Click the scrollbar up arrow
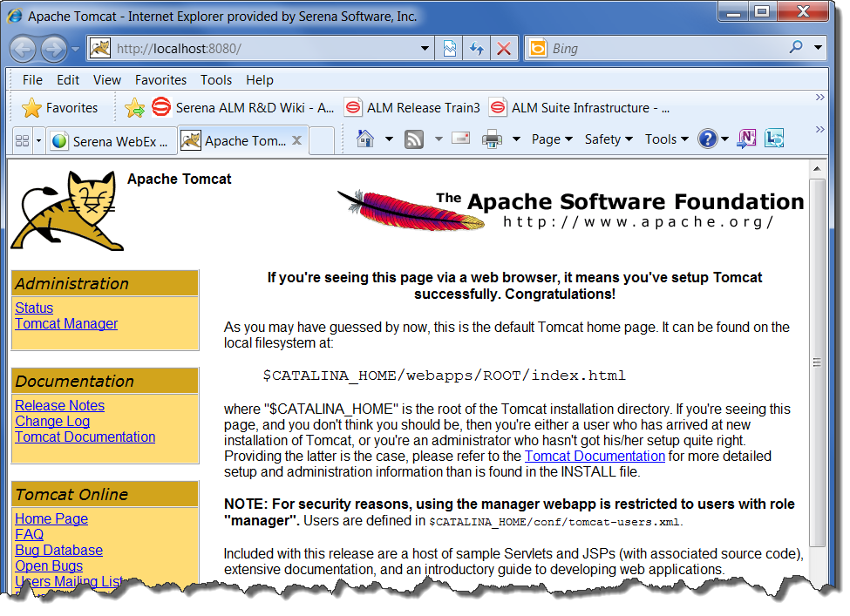The image size is (850, 616). click(x=818, y=169)
